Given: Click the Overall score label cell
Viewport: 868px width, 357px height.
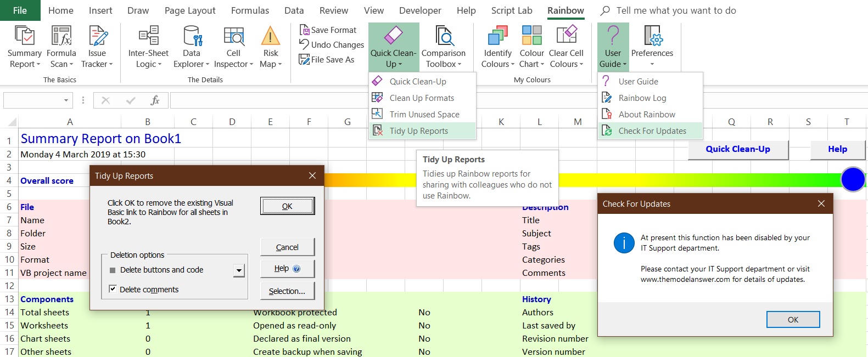Looking at the screenshot, I should [47, 180].
